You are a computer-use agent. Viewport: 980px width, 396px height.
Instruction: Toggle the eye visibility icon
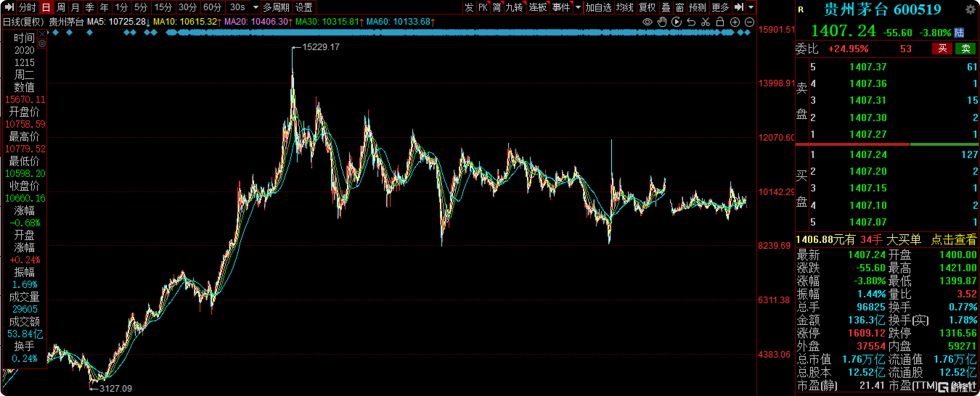[647, 22]
